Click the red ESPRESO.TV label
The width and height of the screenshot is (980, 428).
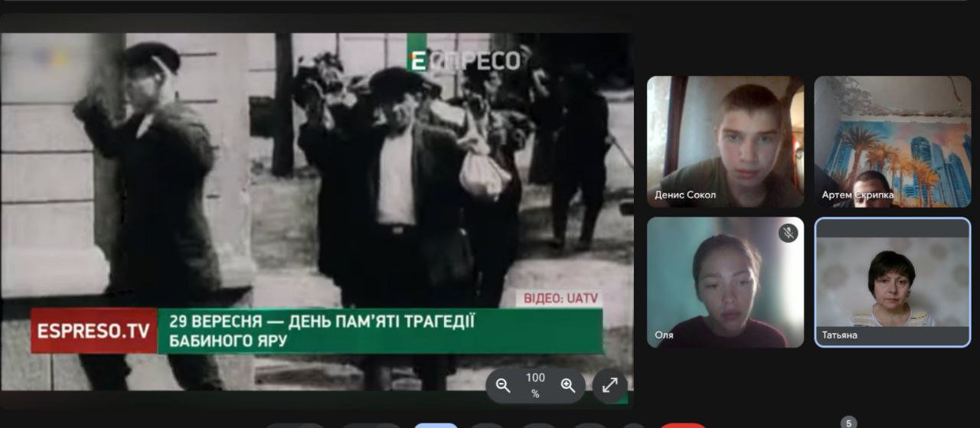[x=93, y=331]
